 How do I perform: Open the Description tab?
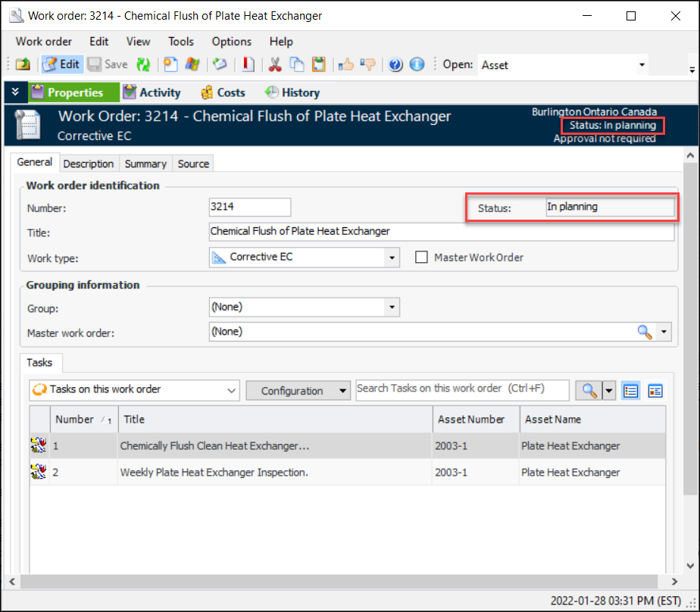[88, 164]
